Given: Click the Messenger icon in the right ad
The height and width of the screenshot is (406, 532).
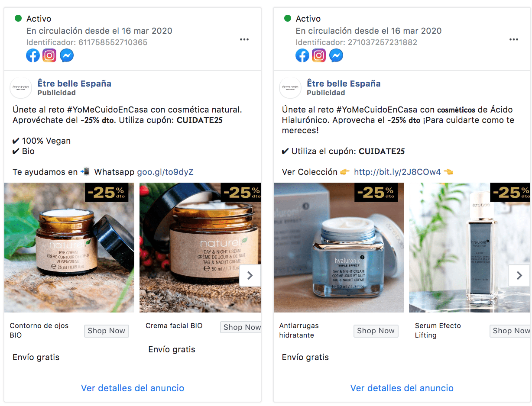Looking at the screenshot, I should [336, 55].
